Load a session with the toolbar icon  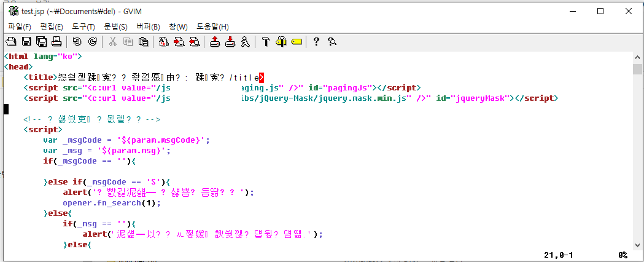coord(215,42)
